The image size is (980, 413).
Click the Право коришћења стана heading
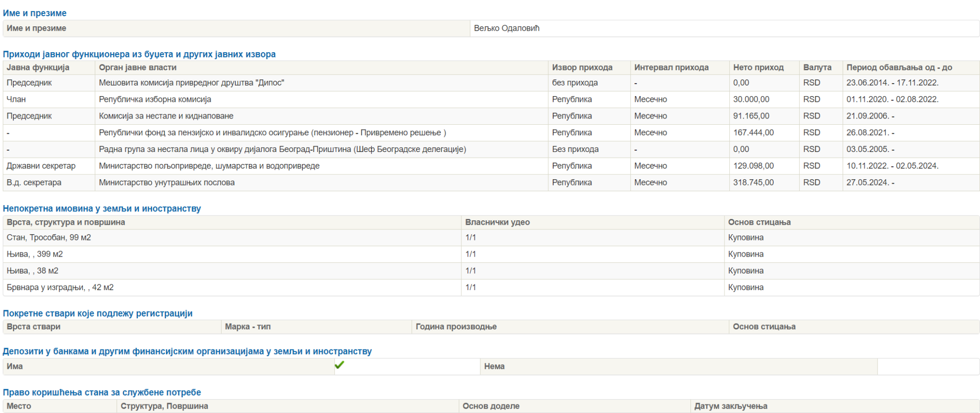coord(102,392)
